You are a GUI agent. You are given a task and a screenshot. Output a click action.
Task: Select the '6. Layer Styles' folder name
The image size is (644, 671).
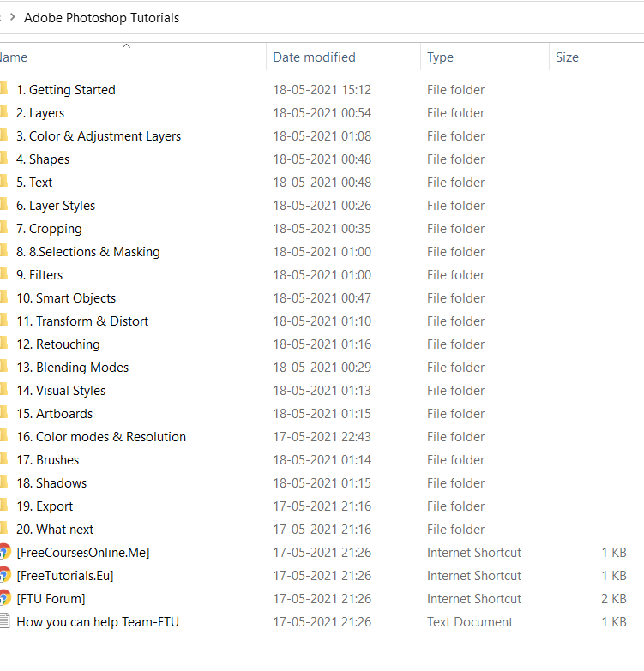click(56, 206)
